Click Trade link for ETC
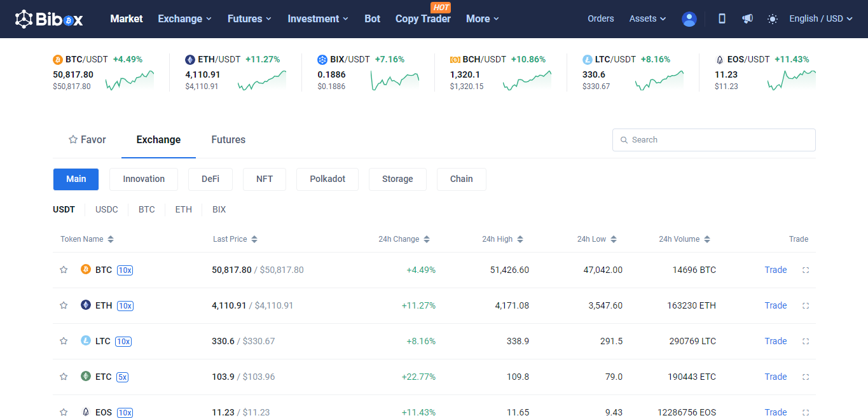 (x=776, y=377)
